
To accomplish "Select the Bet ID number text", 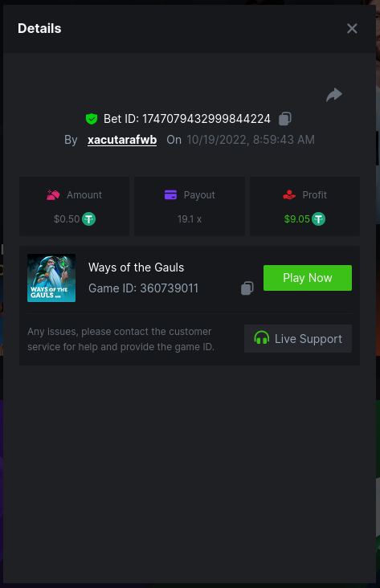I will tap(206, 119).
